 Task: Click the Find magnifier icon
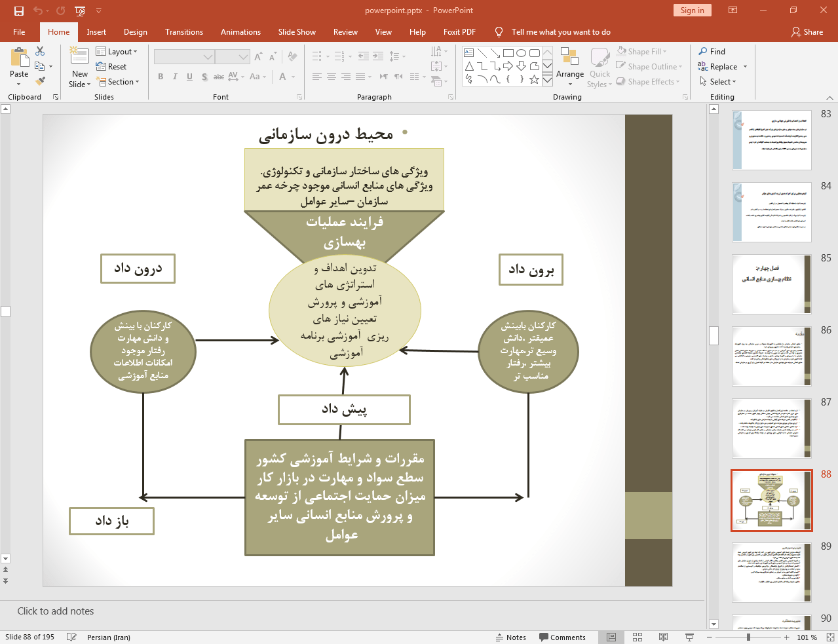(703, 51)
